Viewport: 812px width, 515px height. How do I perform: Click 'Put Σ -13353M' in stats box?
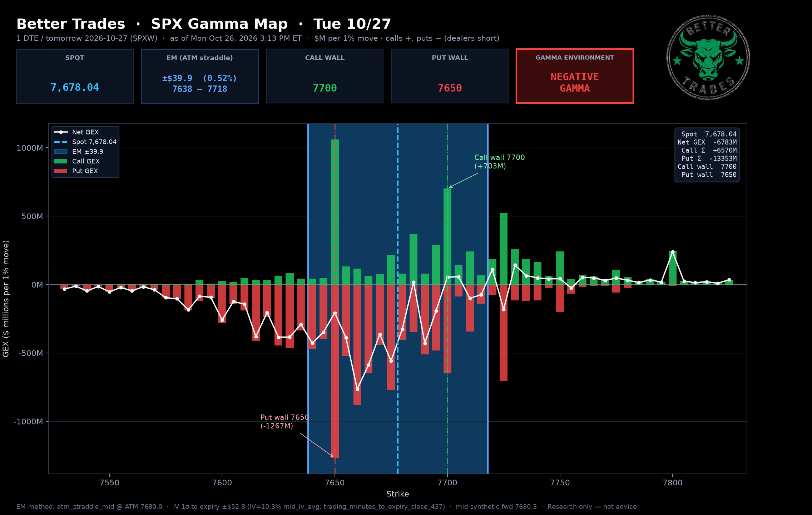(709, 158)
